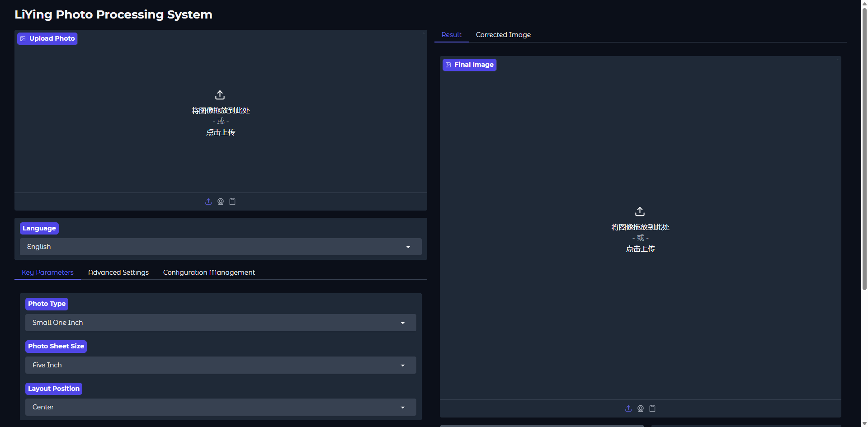Click the "Upload Photo" panel label
Viewport: 868px width, 427px height.
47,38
